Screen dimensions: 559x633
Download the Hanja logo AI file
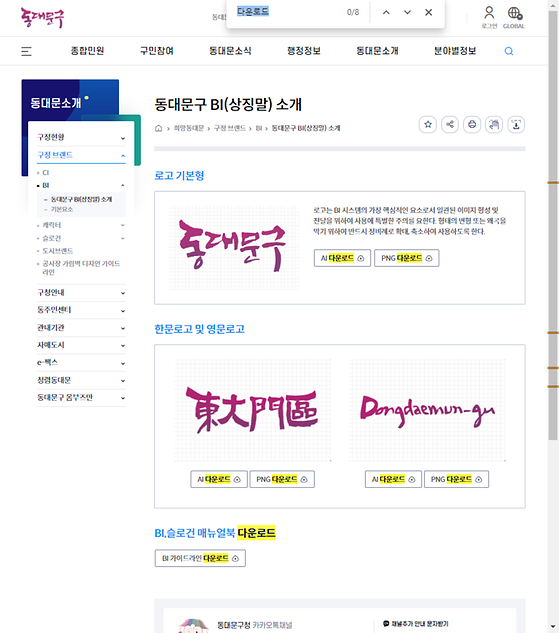[x=219, y=479]
